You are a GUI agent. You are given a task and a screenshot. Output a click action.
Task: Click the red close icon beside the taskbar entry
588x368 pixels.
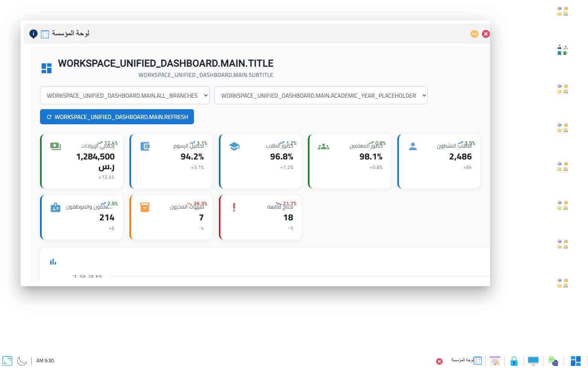click(x=439, y=361)
